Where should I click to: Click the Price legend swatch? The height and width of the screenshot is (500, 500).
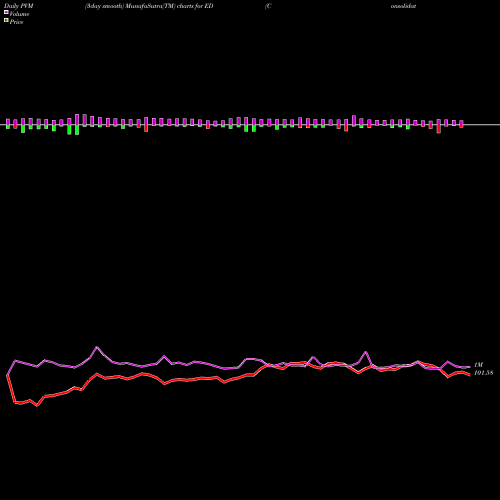(x=6, y=21)
